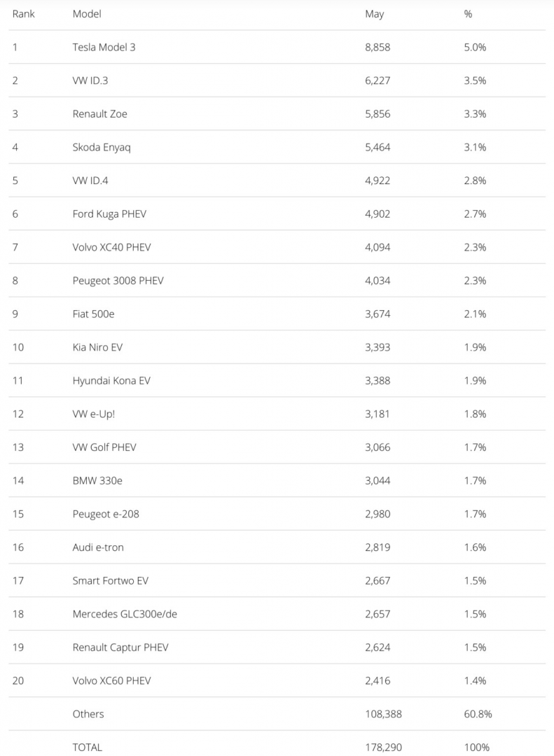Click the Model column header
Image resolution: width=554 pixels, height=756 pixels.
[x=87, y=14]
